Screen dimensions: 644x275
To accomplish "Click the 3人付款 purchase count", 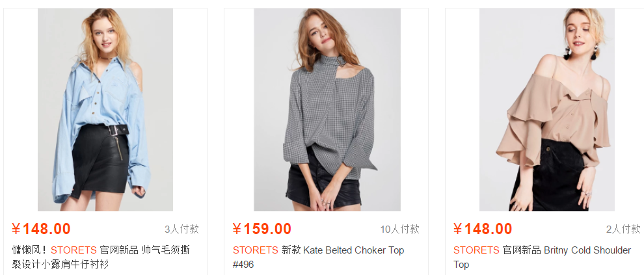I will pyautogui.click(x=181, y=229).
